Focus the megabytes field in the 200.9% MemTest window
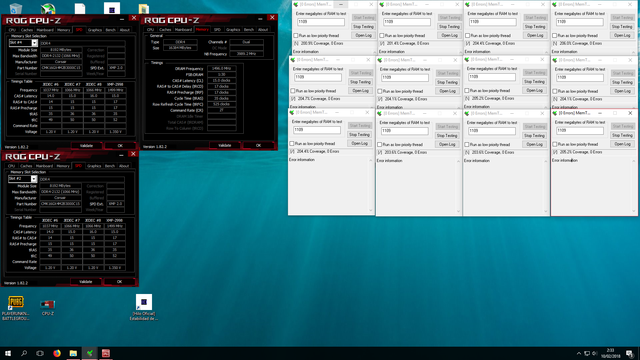640x360 pixels. click(321, 22)
